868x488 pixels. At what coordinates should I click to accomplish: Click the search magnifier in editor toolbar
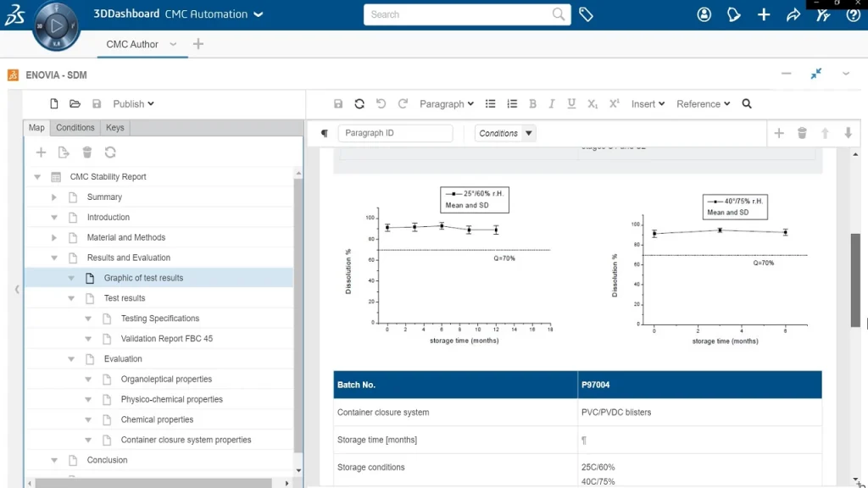tap(747, 104)
